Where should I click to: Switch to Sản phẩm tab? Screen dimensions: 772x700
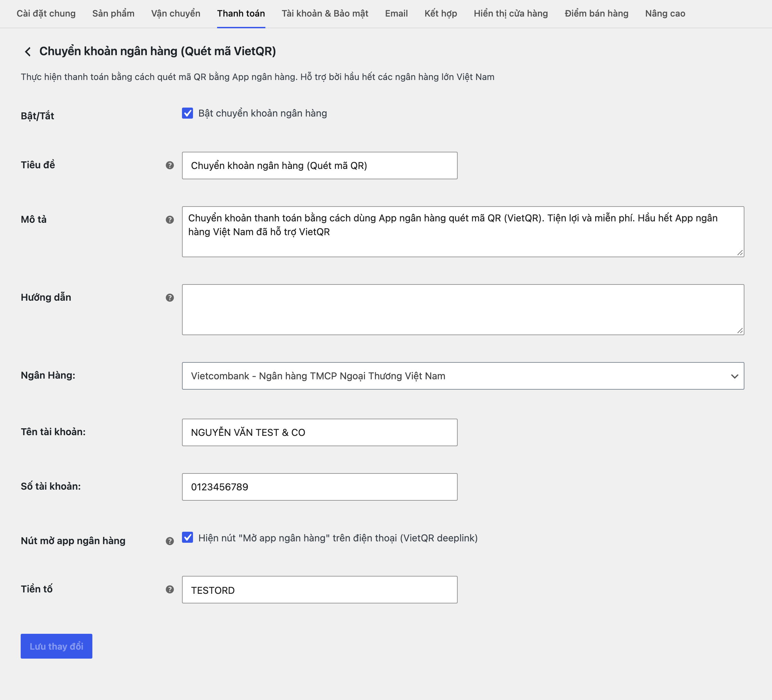click(x=113, y=13)
